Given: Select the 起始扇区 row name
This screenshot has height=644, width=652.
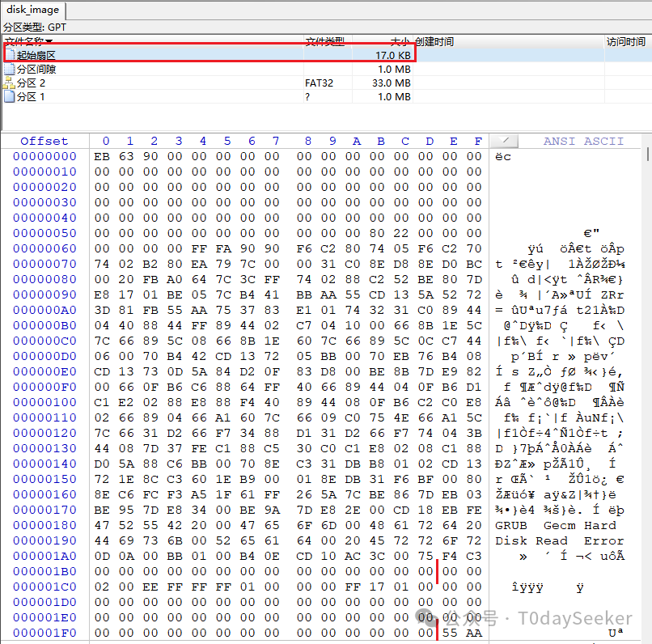Looking at the screenshot, I should pos(36,55).
